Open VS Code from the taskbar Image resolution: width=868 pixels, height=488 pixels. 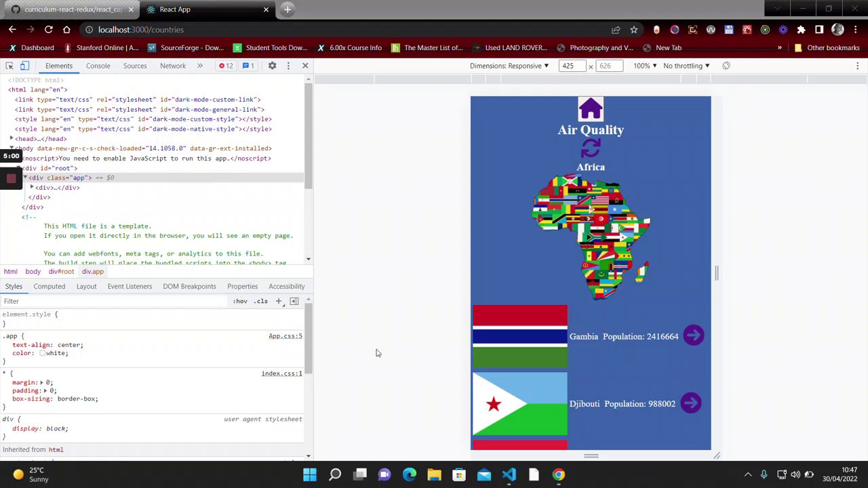coord(509,474)
